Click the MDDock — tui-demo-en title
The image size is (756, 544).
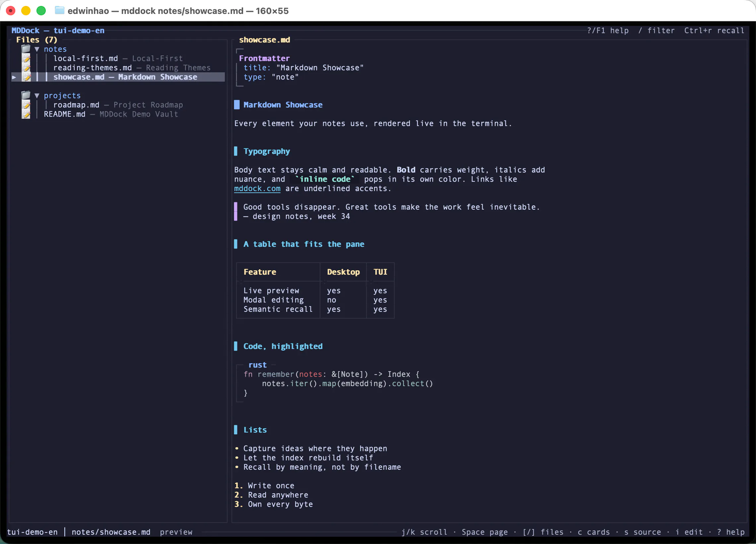pos(58,31)
